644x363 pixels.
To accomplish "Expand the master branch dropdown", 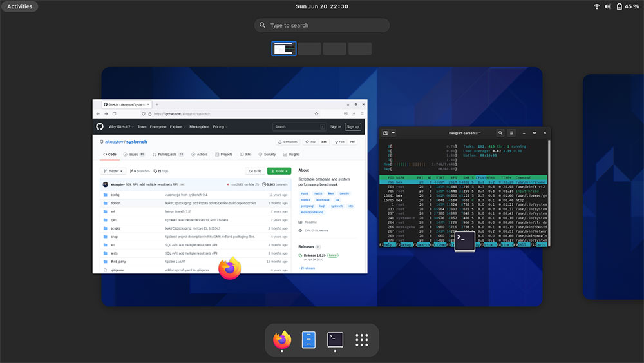I will tap(113, 171).
